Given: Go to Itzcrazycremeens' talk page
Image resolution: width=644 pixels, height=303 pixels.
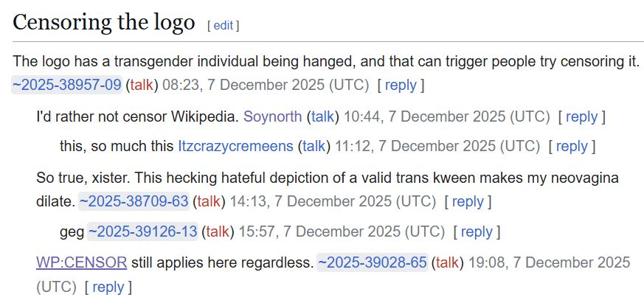Looking at the screenshot, I should [x=314, y=146].
